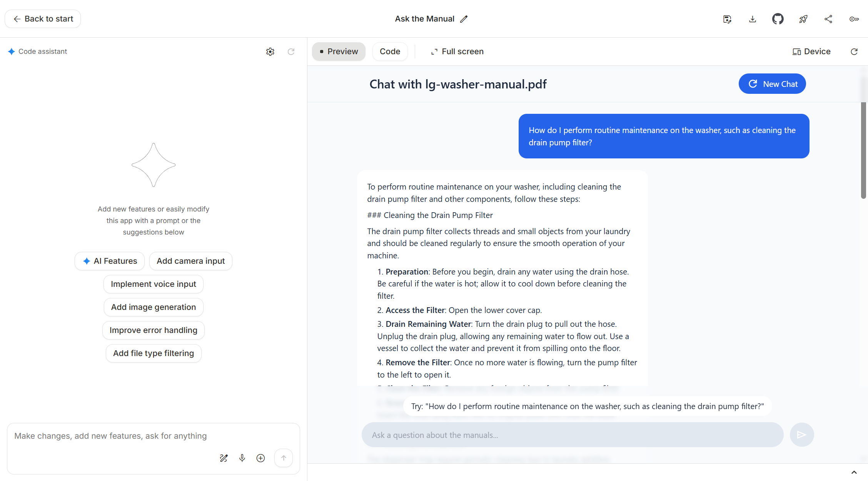Start a New Chat
The height and width of the screenshot is (481, 868).
[772, 84]
